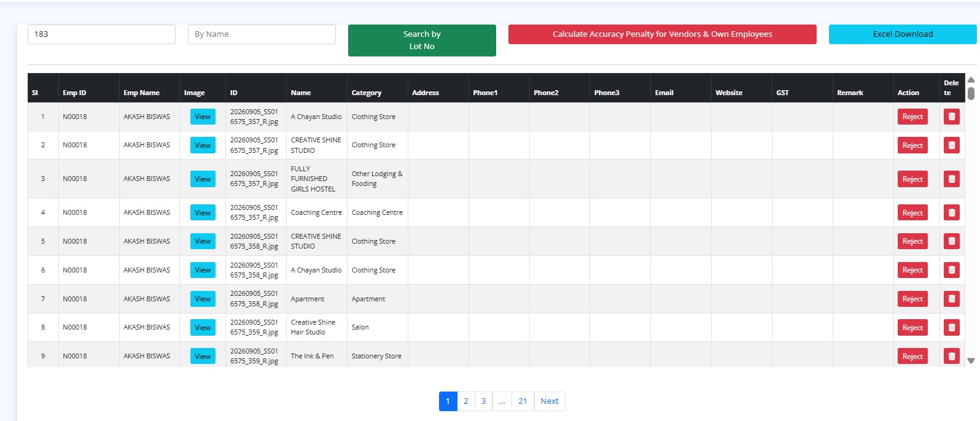The height and width of the screenshot is (421, 980).
Task: Jump to page 21
Action: [x=523, y=401]
